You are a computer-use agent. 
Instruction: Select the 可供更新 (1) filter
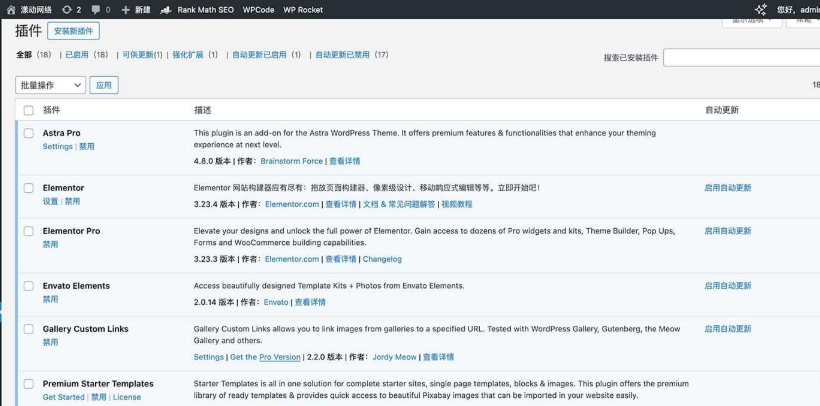point(142,54)
